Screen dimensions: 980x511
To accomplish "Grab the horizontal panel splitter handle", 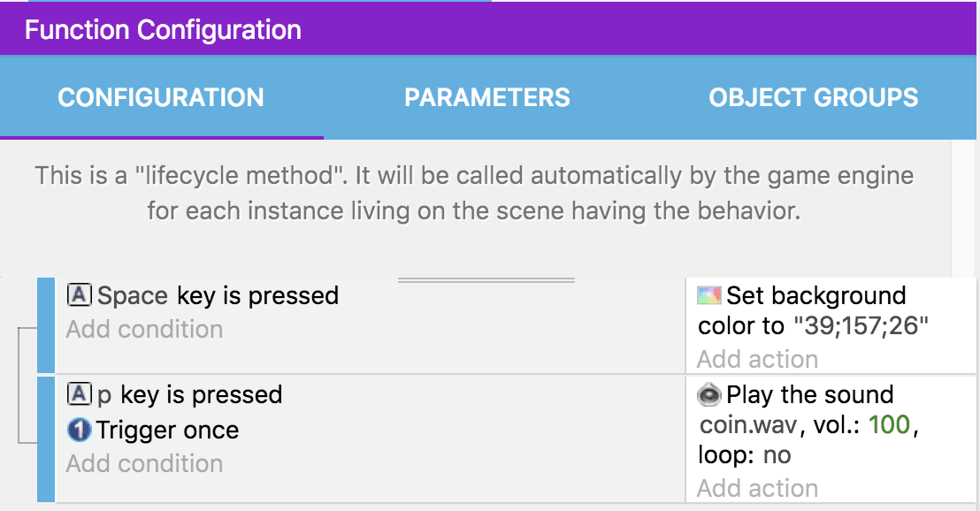I will tap(486, 280).
